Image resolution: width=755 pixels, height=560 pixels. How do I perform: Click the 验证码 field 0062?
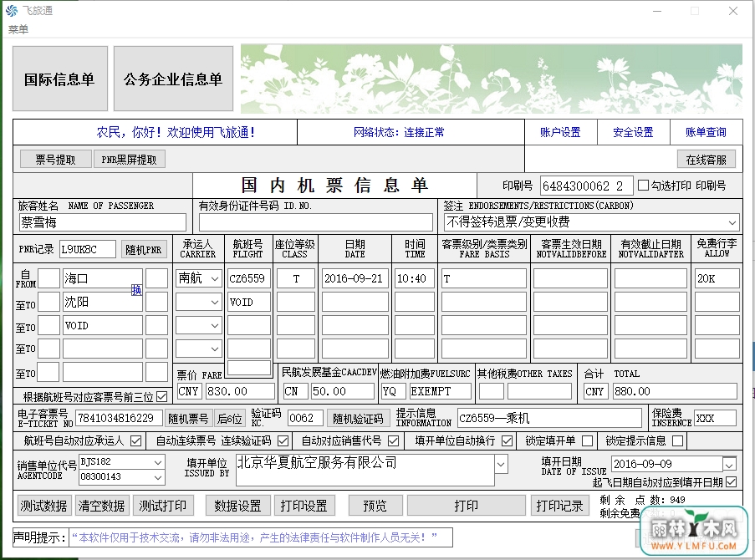(305, 418)
